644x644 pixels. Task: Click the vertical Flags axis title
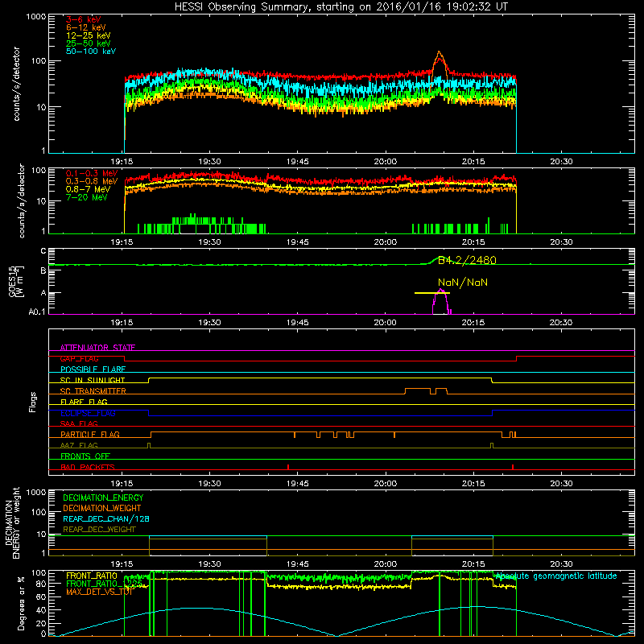tap(33, 402)
